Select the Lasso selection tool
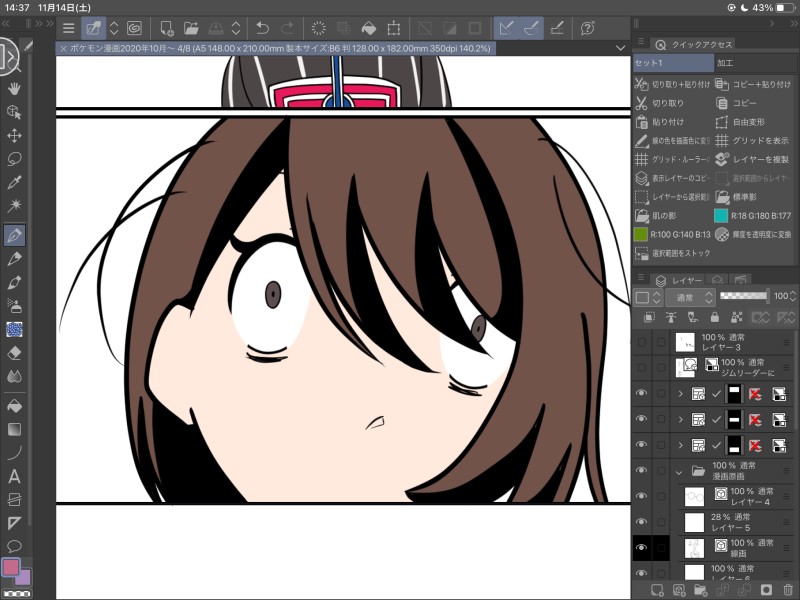Screen dimensions: 800x600 (14, 159)
